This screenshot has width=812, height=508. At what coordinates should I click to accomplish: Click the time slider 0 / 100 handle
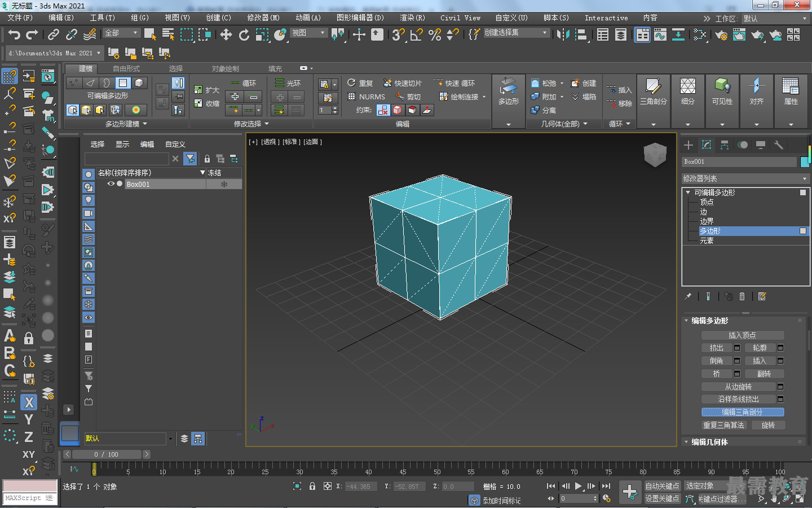(x=107, y=454)
